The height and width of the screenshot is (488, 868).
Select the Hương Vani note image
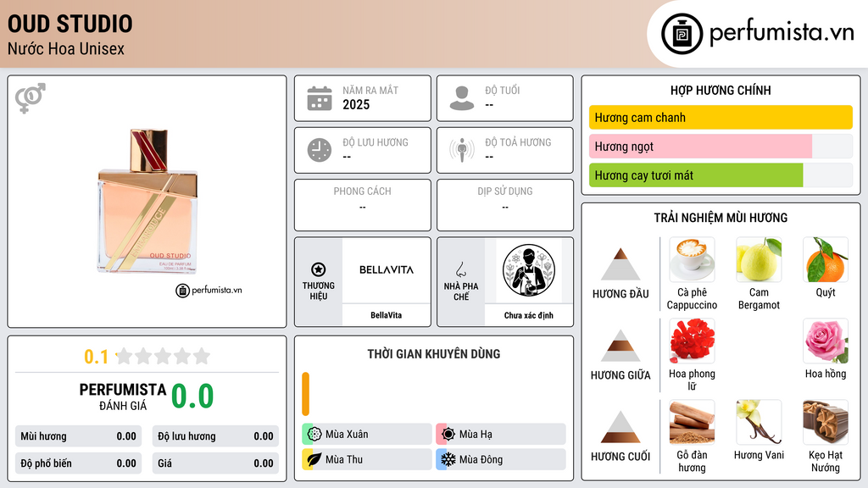pyautogui.click(x=759, y=422)
